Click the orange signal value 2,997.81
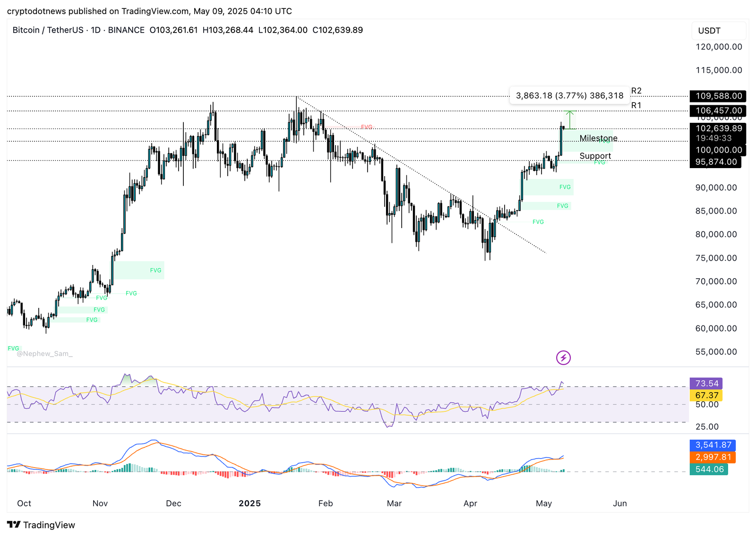The width and height of the screenshot is (756, 537). (713, 457)
